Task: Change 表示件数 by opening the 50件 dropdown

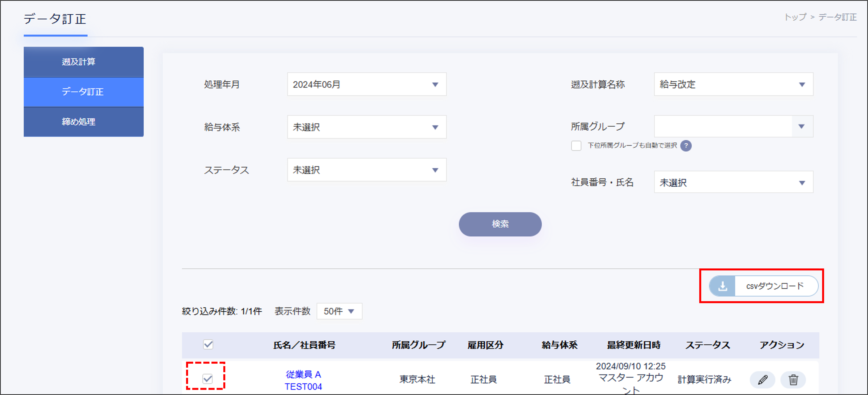Action: tap(339, 311)
